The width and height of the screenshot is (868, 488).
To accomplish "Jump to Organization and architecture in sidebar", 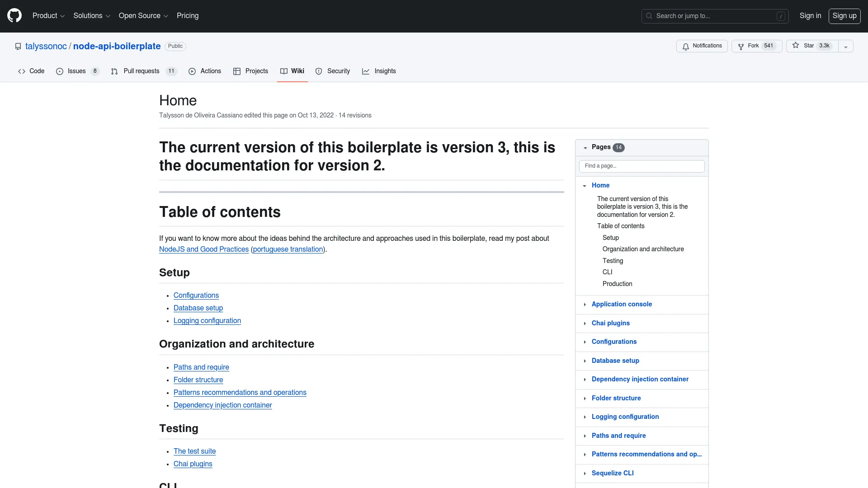I will [643, 249].
